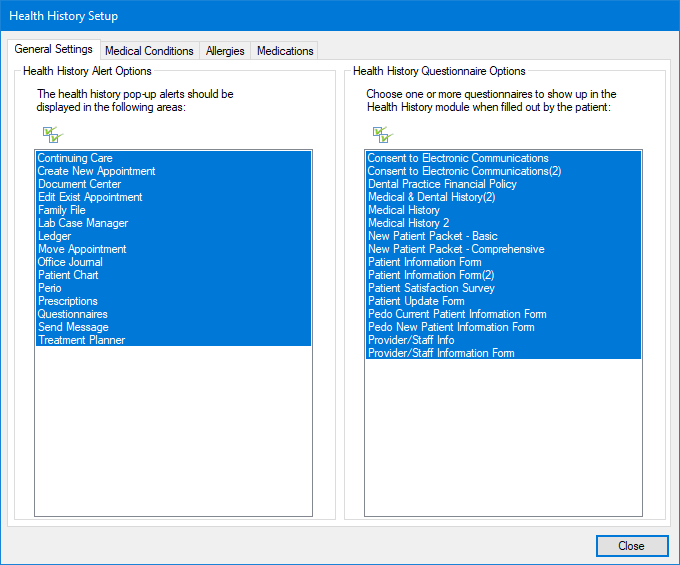Select Treatment Planner list entry
Image resolution: width=680 pixels, height=565 pixels.
(x=79, y=340)
